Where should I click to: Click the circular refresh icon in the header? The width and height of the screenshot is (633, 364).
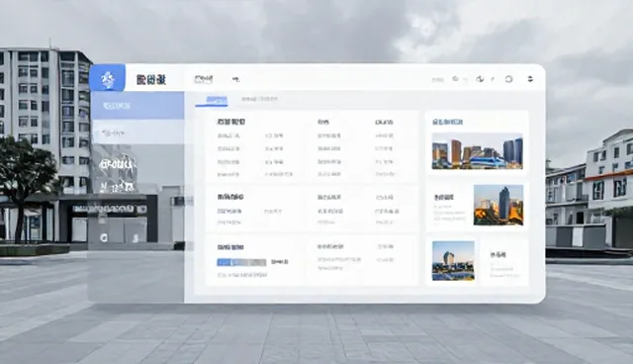(x=508, y=79)
